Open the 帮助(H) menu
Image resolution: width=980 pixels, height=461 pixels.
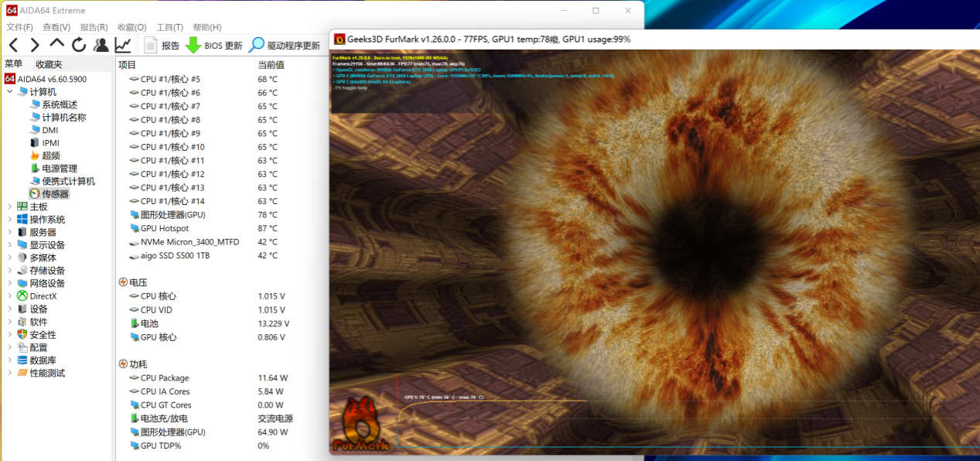tap(207, 27)
